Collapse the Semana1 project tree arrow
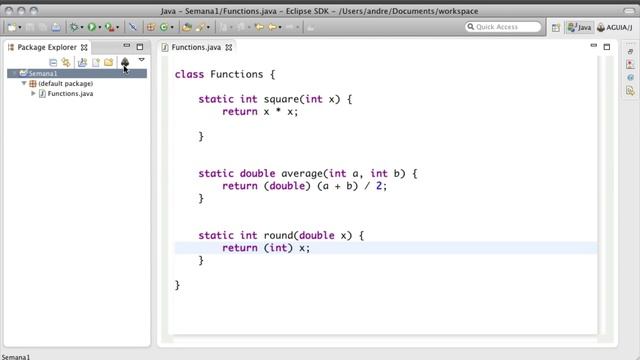This screenshot has height=360, width=640. click(14, 73)
